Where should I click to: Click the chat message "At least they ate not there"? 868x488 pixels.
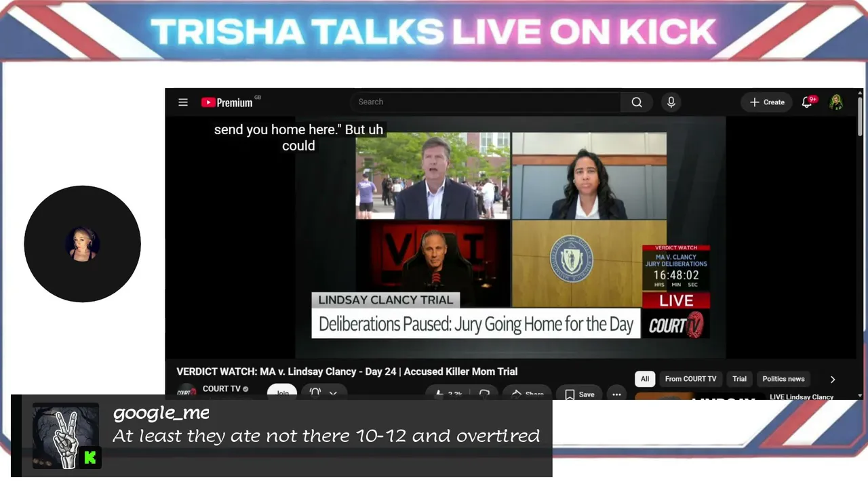[326, 436]
